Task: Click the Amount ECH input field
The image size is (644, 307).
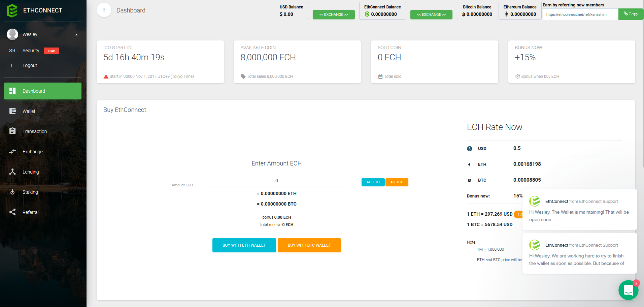Action: click(x=277, y=181)
